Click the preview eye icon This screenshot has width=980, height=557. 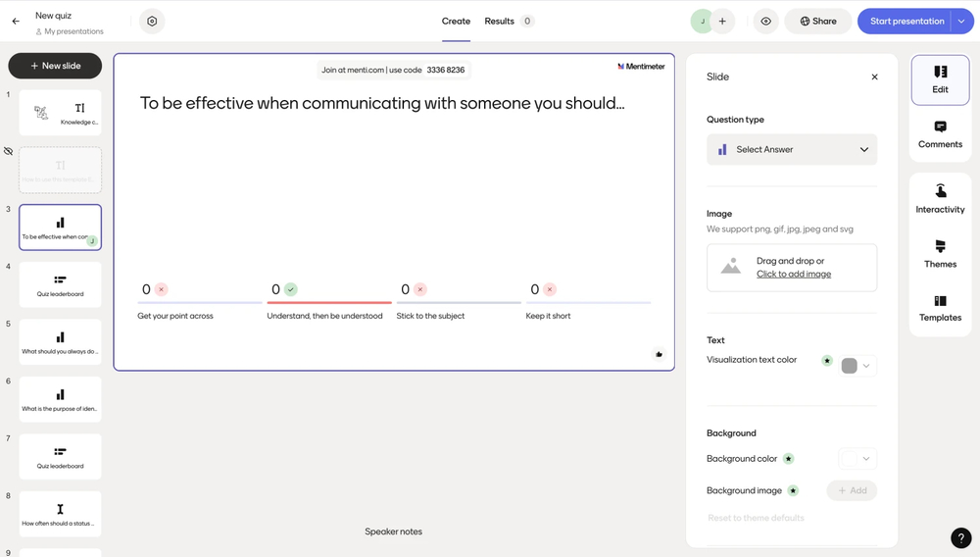(x=765, y=21)
